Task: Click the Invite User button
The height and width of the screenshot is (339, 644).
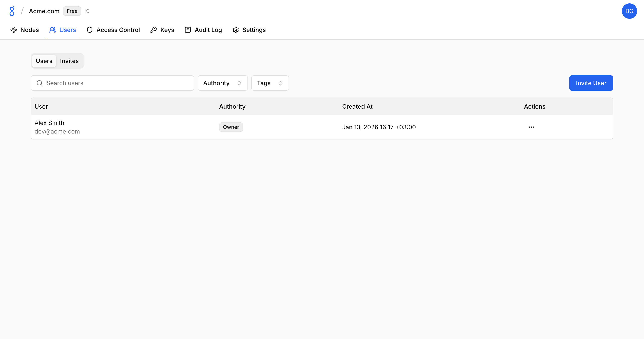Action: pos(591,83)
